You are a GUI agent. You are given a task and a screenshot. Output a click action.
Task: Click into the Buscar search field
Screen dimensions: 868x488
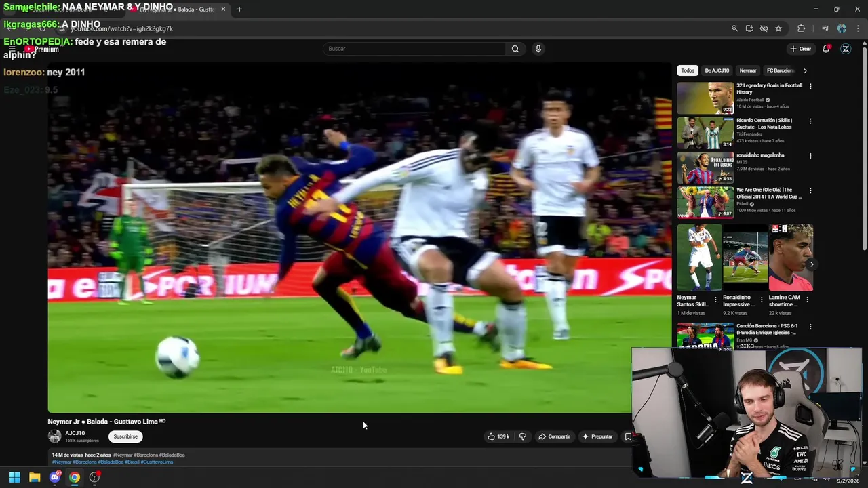414,49
